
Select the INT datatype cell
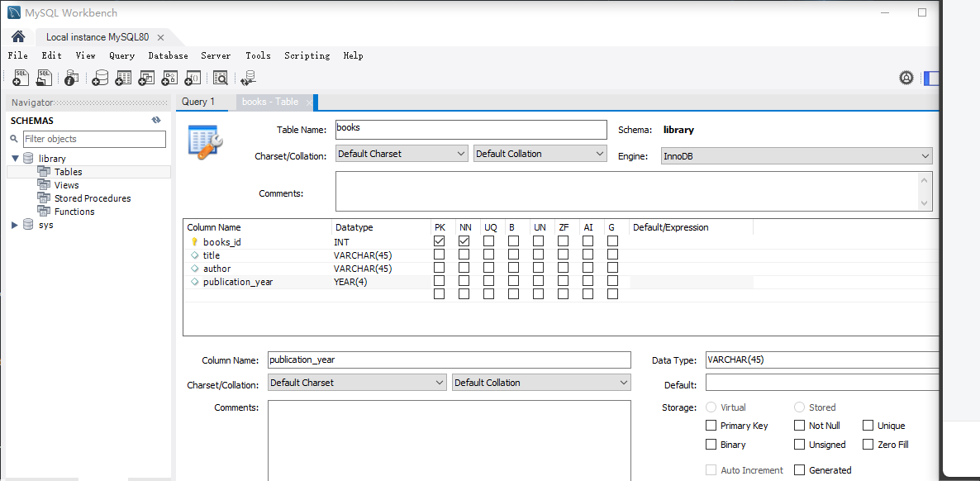coord(341,241)
